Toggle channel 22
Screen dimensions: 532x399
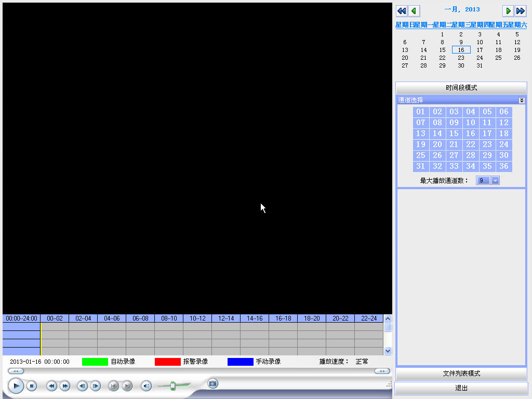pos(471,144)
